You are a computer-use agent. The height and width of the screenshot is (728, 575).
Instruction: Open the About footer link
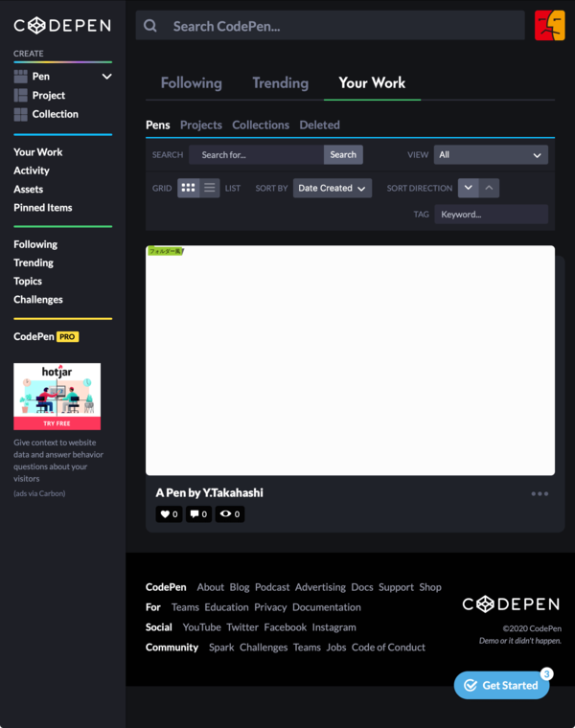[x=211, y=587]
